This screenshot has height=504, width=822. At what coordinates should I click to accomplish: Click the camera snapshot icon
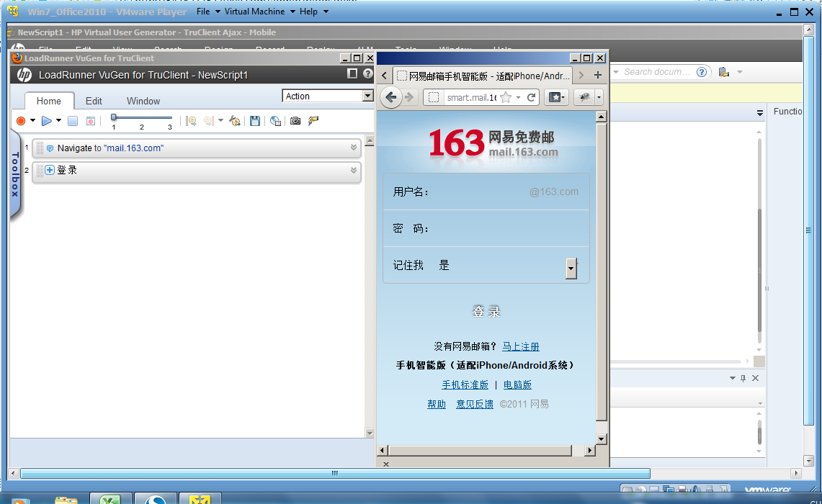point(295,121)
